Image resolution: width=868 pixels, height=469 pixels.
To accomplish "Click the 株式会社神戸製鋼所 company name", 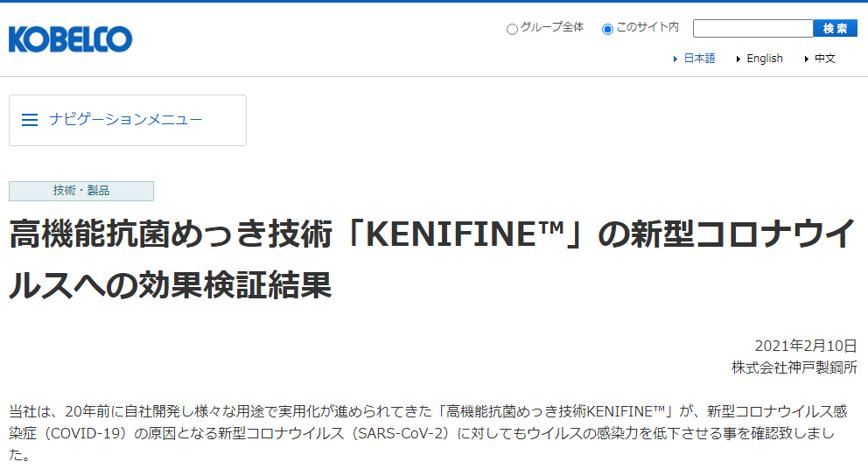I will 794,367.
